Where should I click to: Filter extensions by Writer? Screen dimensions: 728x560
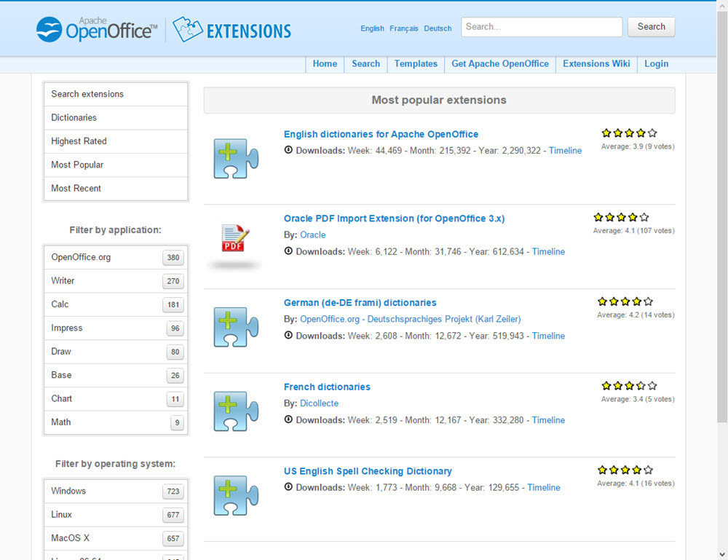[x=116, y=281]
